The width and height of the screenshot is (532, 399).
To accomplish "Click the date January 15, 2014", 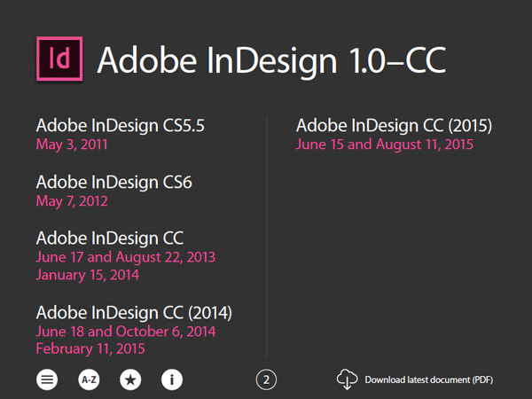I will click(x=88, y=275).
